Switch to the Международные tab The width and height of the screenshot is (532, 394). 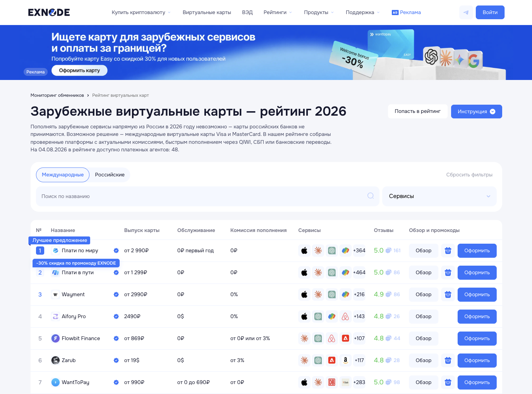(x=63, y=175)
